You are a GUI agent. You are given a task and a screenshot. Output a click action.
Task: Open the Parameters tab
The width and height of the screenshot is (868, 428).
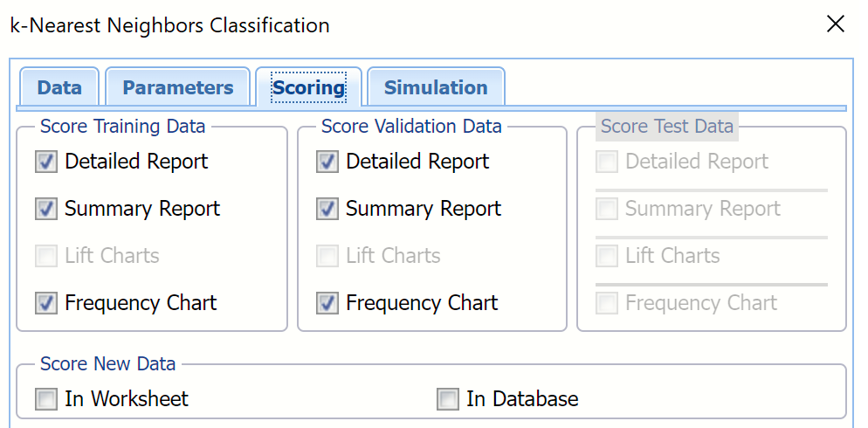177,87
